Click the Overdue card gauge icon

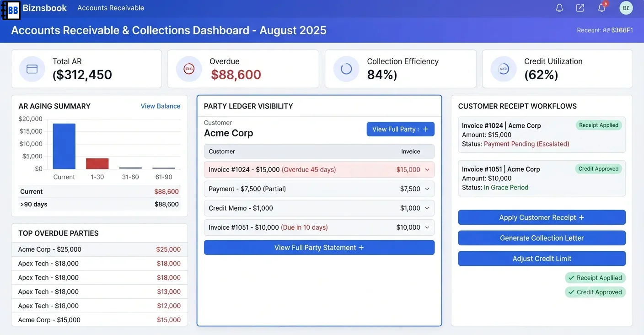click(189, 69)
